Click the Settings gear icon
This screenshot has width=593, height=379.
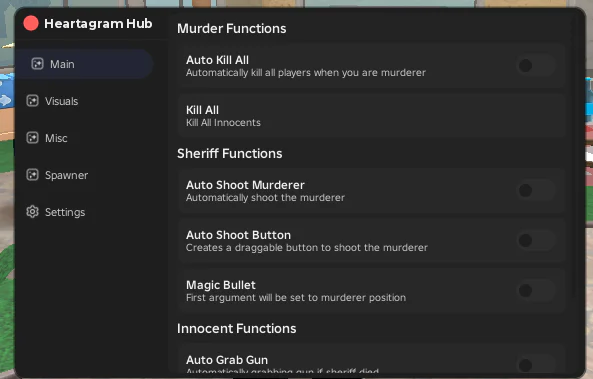33,212
